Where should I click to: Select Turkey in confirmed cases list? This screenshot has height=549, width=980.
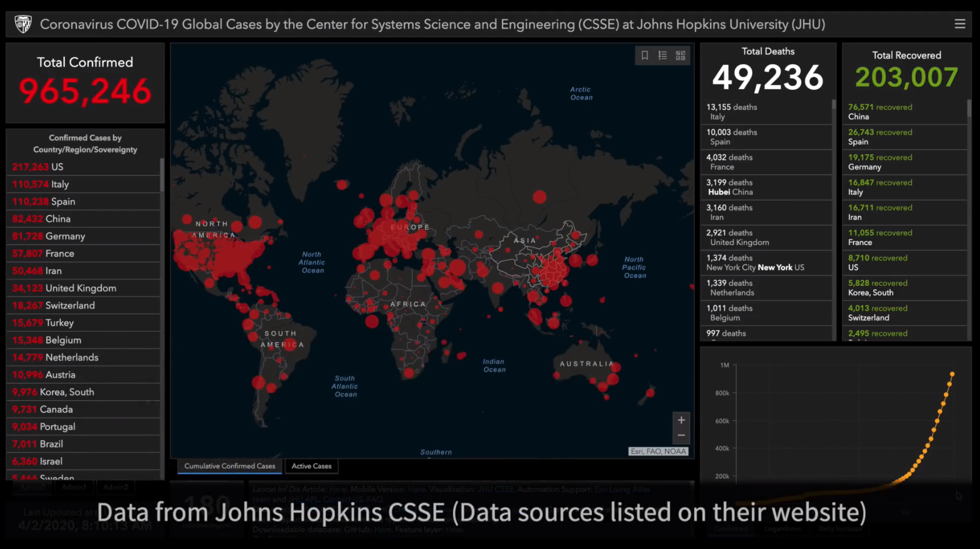83,323
